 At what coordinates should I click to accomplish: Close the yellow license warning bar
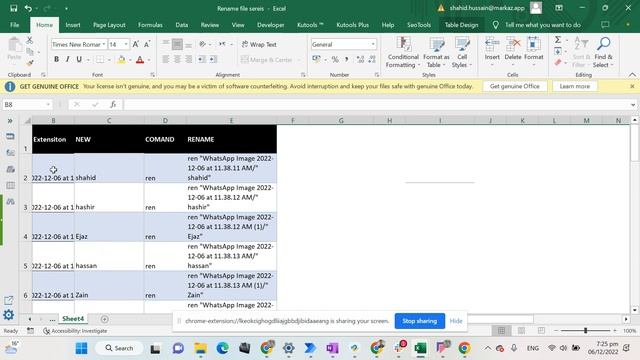632,87
